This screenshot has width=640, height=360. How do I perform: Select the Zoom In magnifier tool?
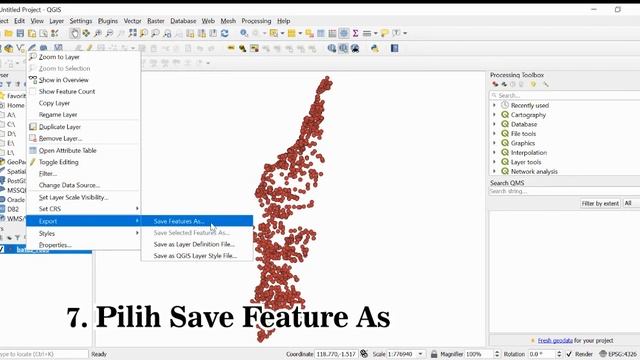coord(98,33)
